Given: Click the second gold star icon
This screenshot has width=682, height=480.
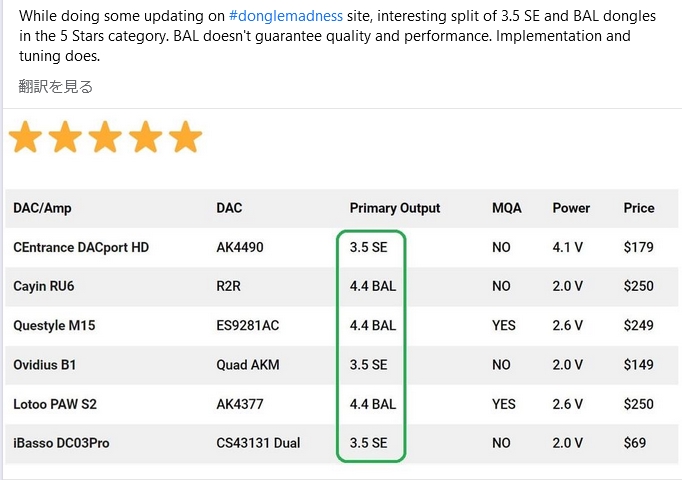Looking at the screenshot, I should tap(65, 137).
